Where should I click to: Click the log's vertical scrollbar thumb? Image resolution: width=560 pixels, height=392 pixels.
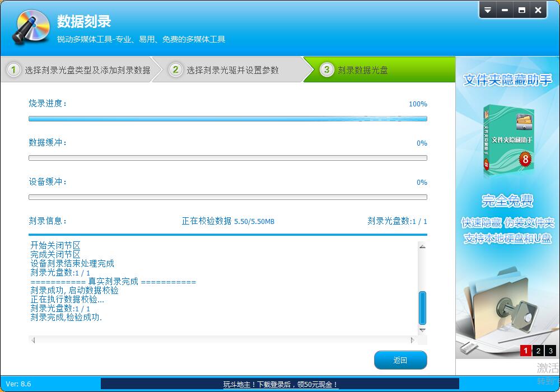[422, 308]
